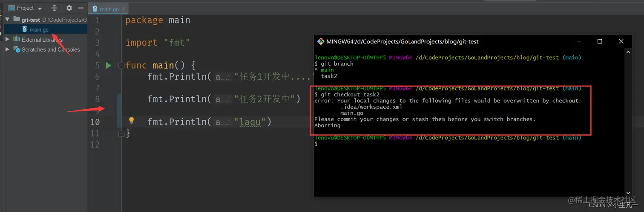Click the "laqu" string on line 10
The image size is (644, 212).
coord(253,122)
